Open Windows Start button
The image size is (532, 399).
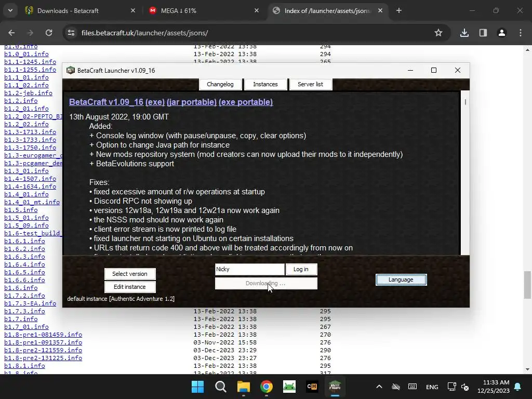click(x=197, y=387)
